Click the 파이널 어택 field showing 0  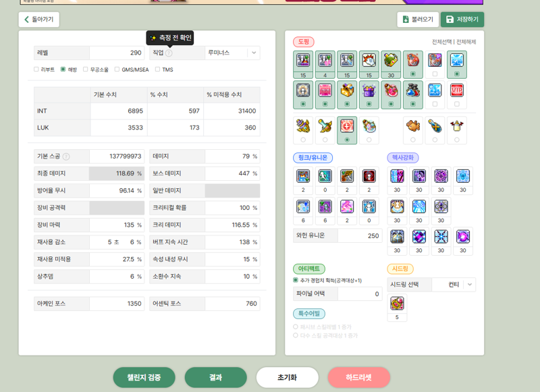pyautogui.click(x=360, y=293)
